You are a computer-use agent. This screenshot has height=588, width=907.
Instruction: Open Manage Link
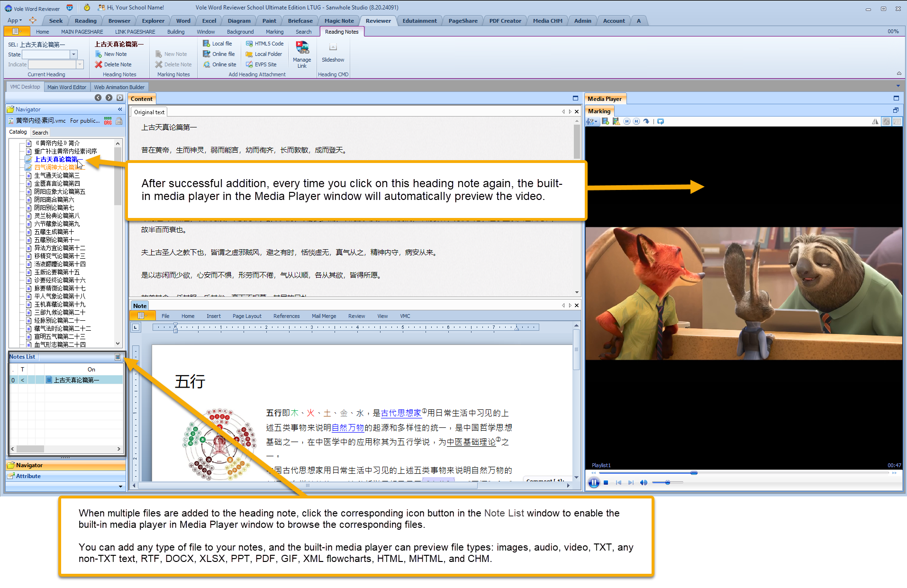click(x=302, y=54)
